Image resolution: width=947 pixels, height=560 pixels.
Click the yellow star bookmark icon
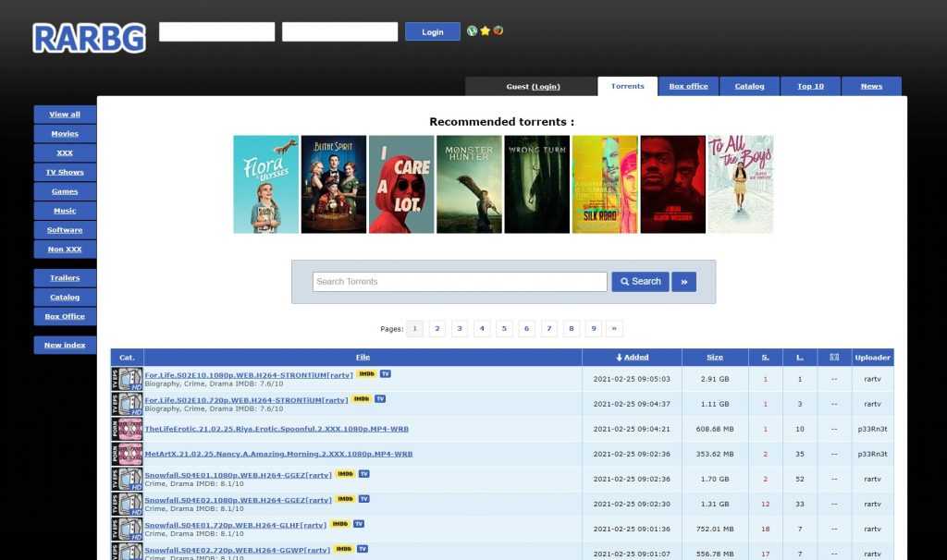[485, 30]
